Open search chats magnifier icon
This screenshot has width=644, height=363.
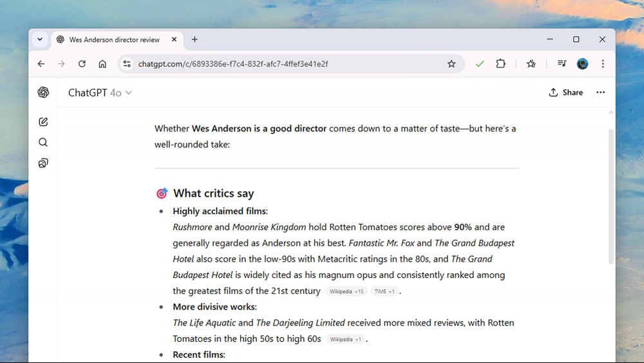point(43,142)
